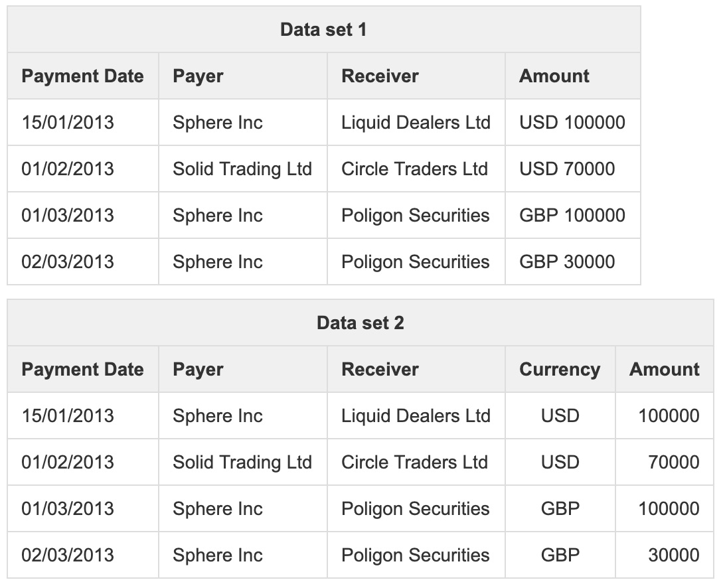Click the Amount header in Data set 2
The width and height of the screenshot is (725, 588).
point(664,370)
